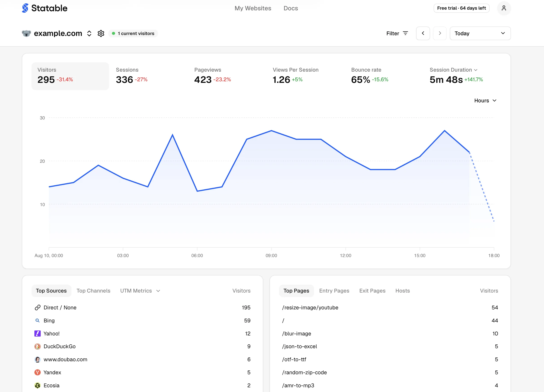Select the Yahoo! source label
This screenshot has width=544, height=392.
[x=51, y=334]
